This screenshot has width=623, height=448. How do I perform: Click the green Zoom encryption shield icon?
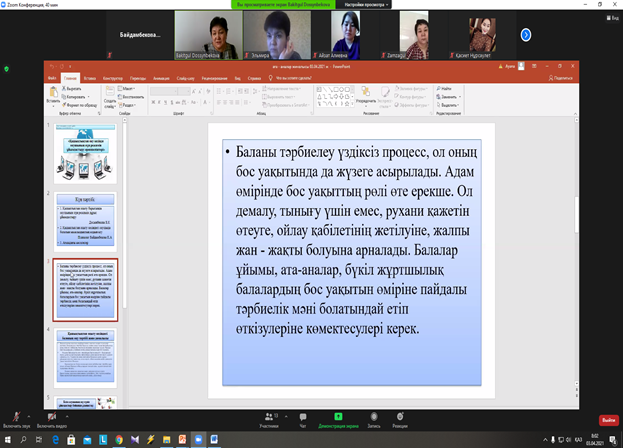coord(7,68)
